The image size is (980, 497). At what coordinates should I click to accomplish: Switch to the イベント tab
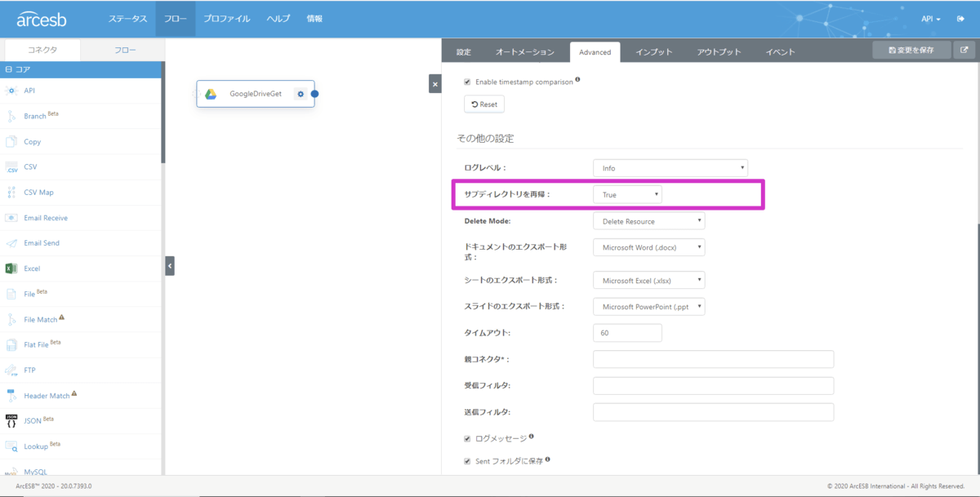(x=780, y=52)
